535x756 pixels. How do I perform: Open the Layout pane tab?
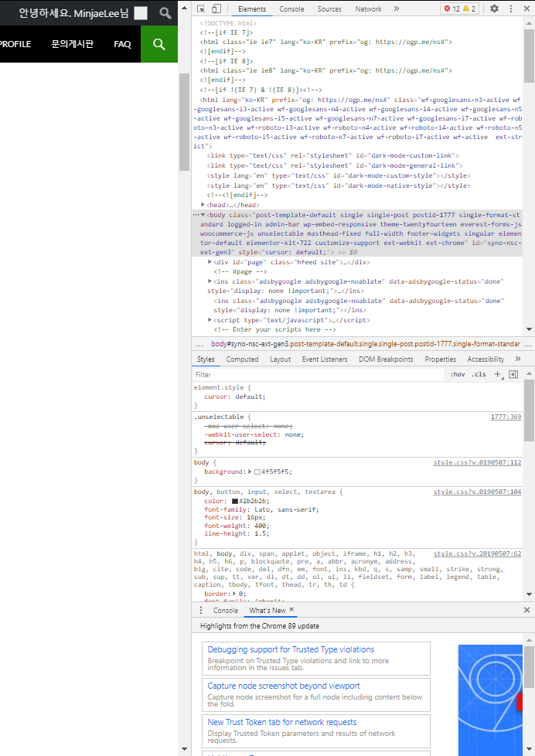pyautogui.click(x=281, y=359)
